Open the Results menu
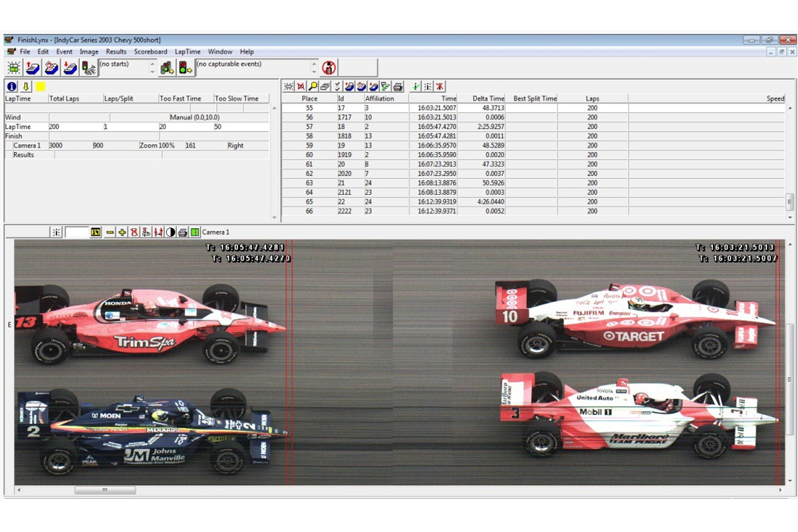Image resolution: width=798 pixels, height=532 pixels. point(116,52)
